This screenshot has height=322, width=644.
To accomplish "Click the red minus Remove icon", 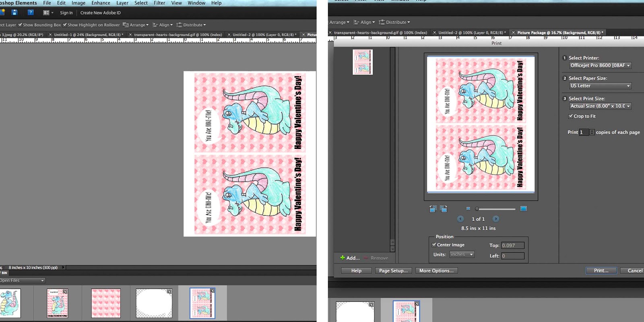I will coord(366,258).
